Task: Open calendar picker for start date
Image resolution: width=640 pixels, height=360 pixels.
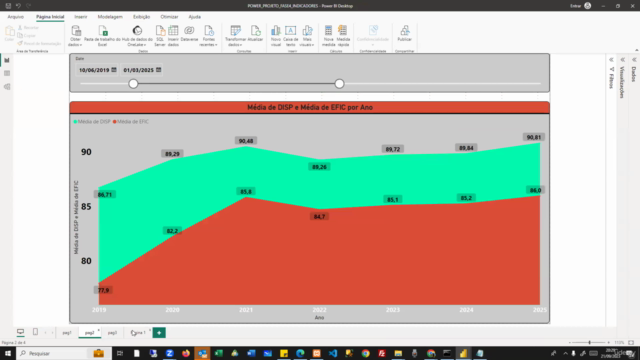Action: [x=114, y=70]
